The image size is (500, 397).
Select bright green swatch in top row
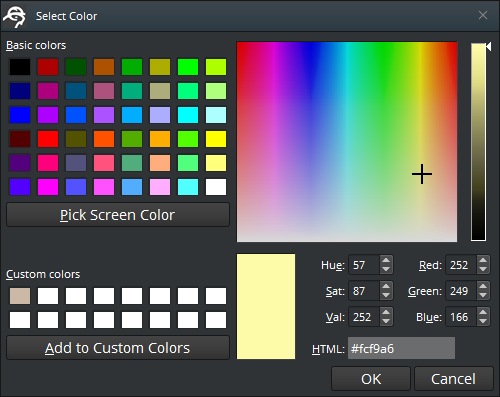pyautogui.click(x=188, y=67)
